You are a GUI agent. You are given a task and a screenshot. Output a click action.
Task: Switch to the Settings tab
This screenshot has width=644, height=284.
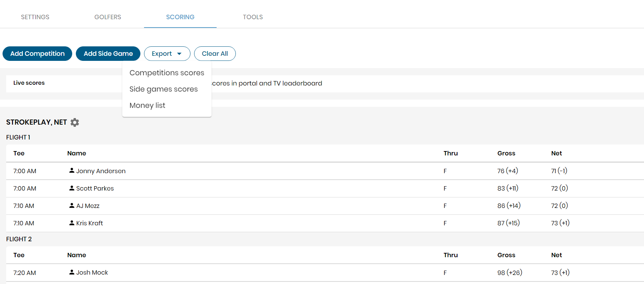tap(35, 17)
